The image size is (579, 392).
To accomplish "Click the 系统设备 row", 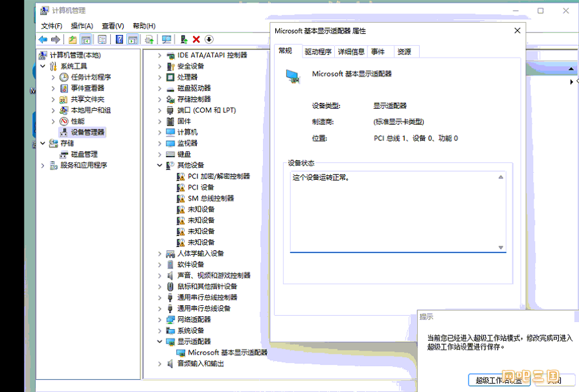I will pos(190,331).
